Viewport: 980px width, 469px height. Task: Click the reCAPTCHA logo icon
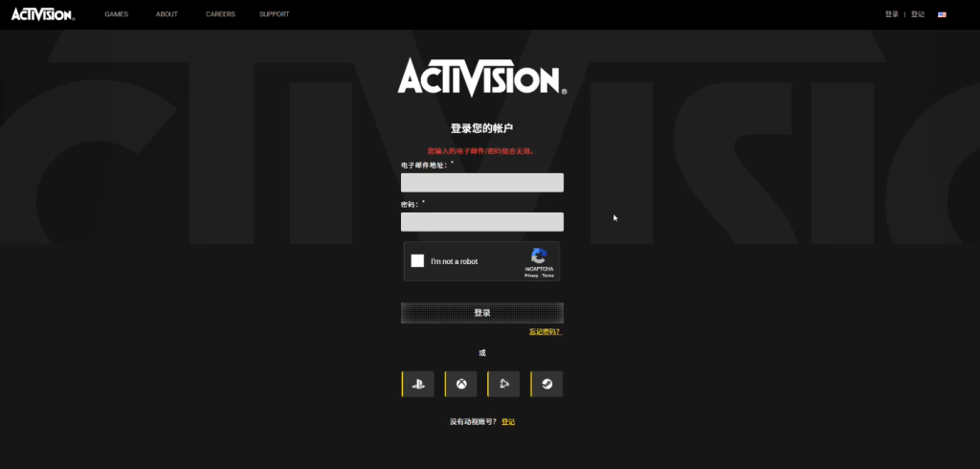pyautogui.click(x=539, y=257)
